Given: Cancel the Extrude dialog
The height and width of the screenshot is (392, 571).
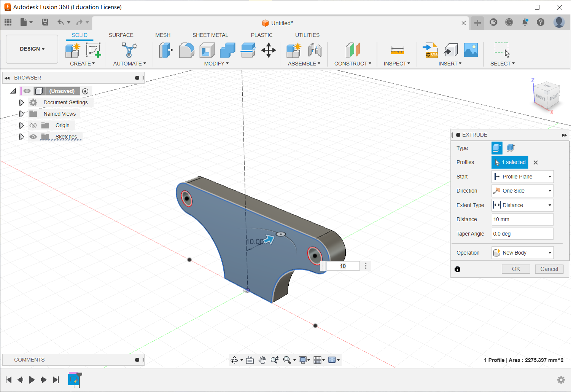Looking at the screenshot, I should coord(549,269).
